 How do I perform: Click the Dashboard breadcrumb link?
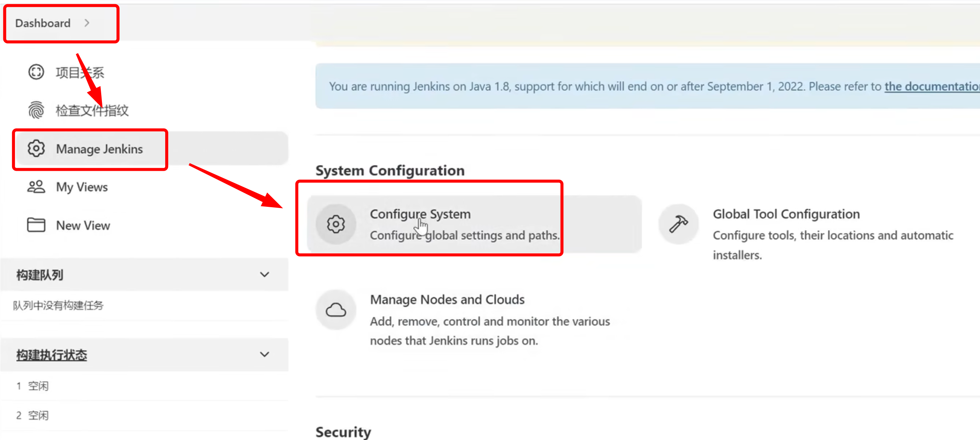point(43,23)
